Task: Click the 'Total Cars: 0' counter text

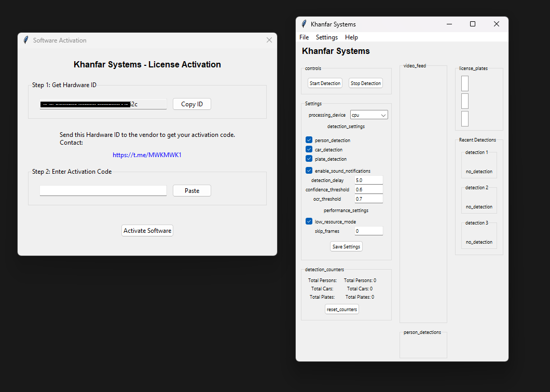Action: (360, 289)
